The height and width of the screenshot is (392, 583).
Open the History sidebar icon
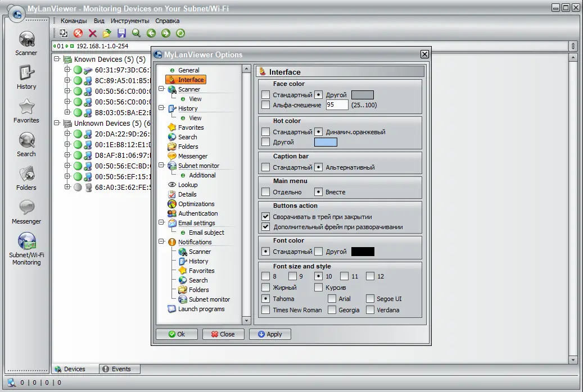[x=26, y=77]
